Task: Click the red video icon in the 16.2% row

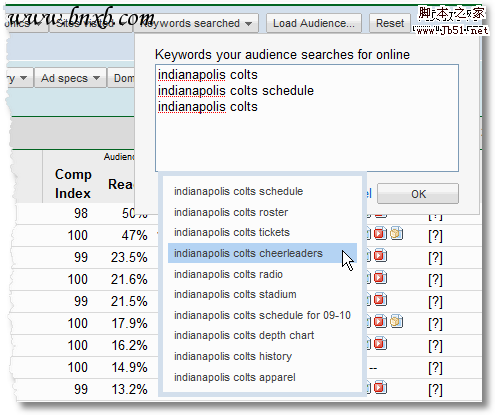Action: pos(380,343)
